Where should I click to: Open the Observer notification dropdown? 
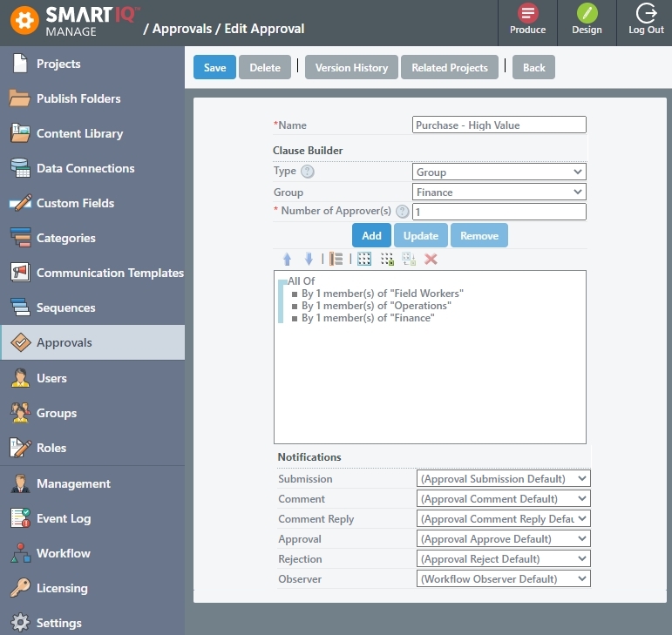[503, 579]
